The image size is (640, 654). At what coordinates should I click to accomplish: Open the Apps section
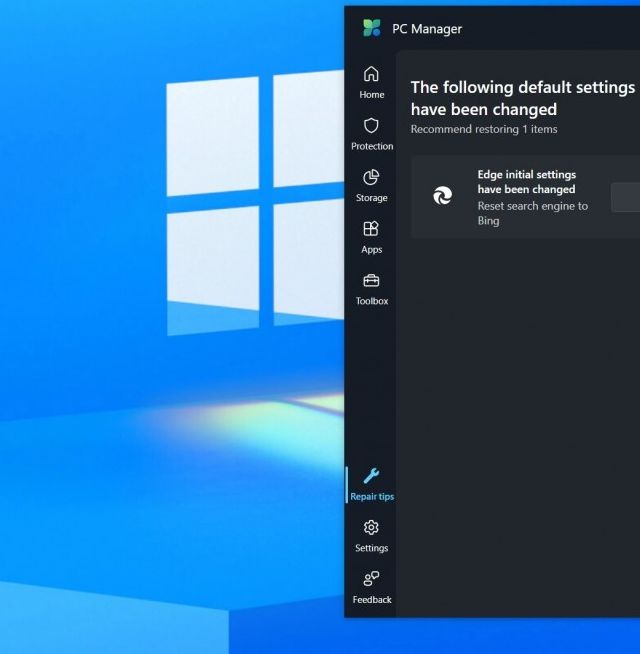click(x=371, y=238)
